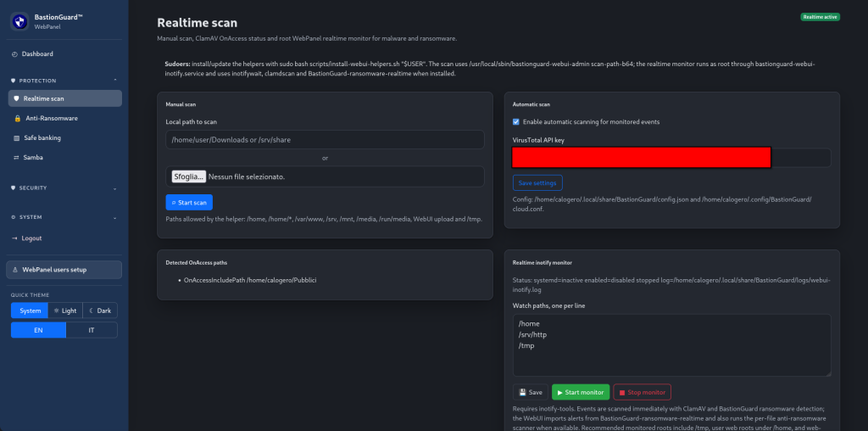Focus the VirusTotal API key field
Screen dimensions: 868x431
coord(671,158)
